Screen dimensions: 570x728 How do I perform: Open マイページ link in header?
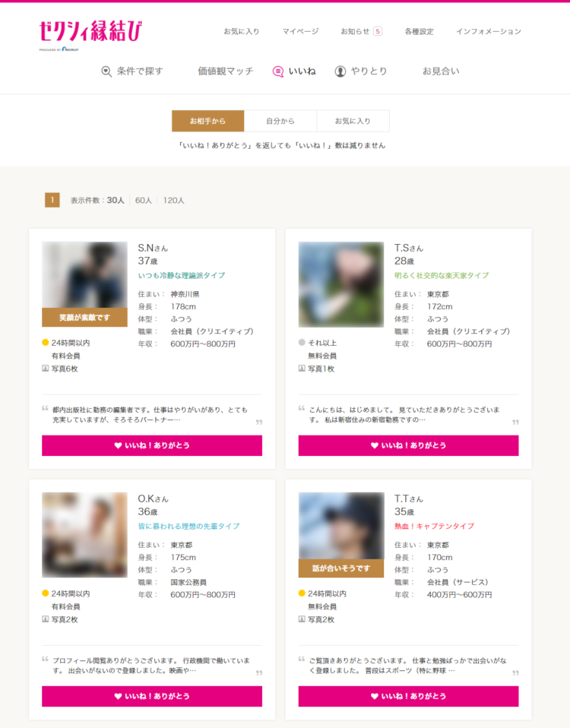tap(300, 31)
